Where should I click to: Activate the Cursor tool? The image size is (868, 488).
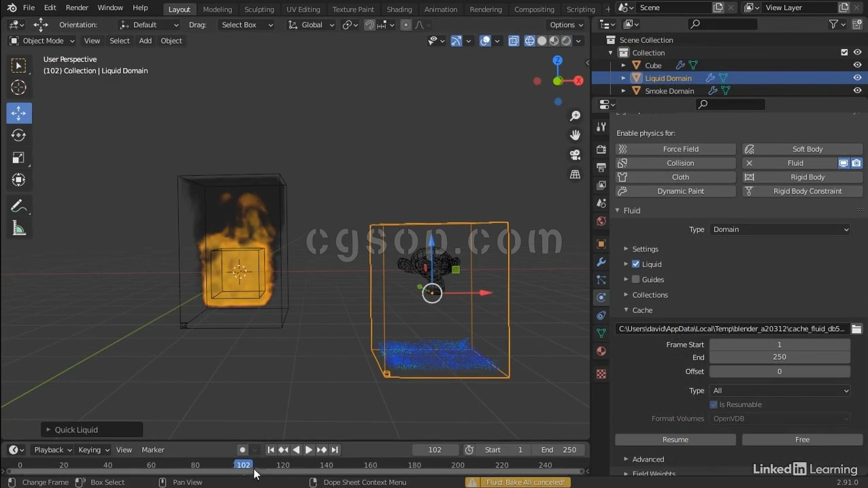pyautogui.click(x=19, y=88)
